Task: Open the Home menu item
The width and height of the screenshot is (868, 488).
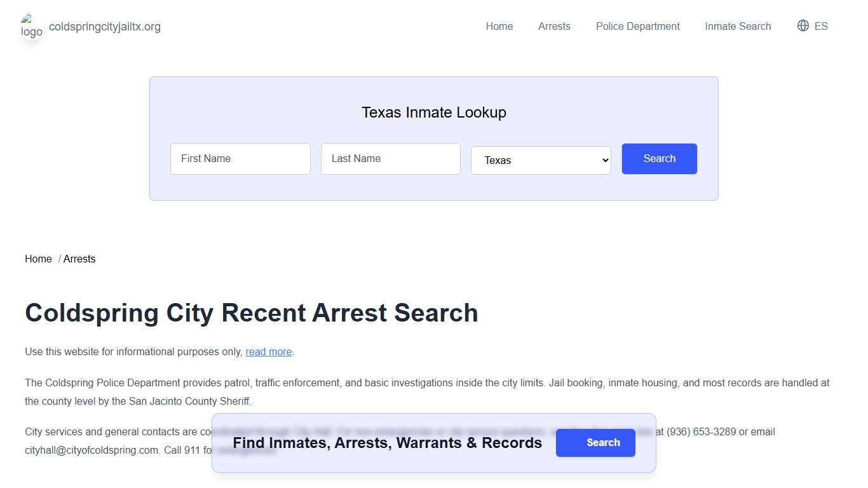Action: click(x=499, y=26)
